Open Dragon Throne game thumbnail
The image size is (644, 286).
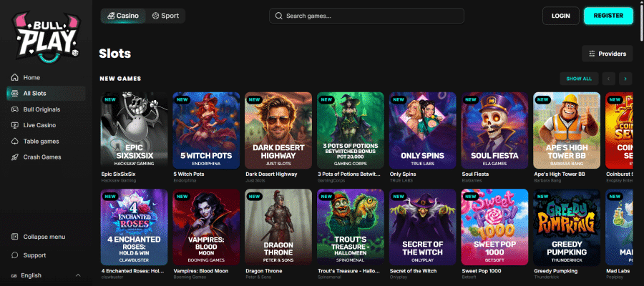pyautogui.click(x=278, y=227)
